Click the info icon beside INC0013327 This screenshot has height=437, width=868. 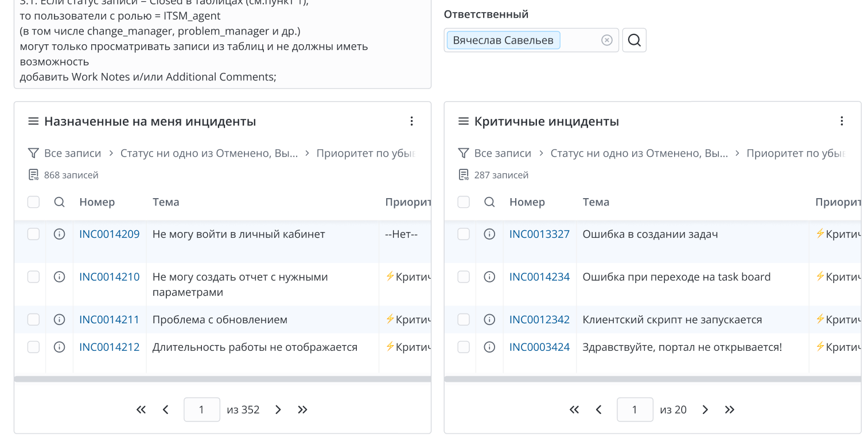pos(489,234)
